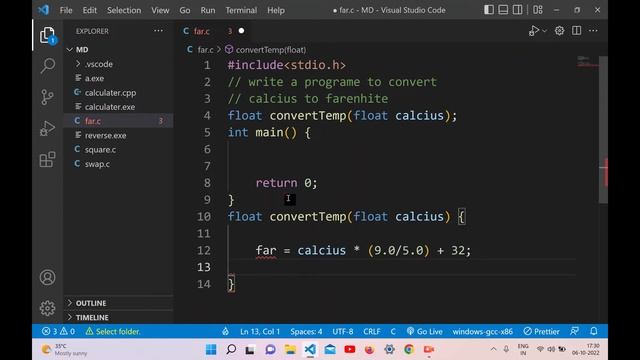Open the Selection menu
The image size is (640, 360).
click(124, 10)
